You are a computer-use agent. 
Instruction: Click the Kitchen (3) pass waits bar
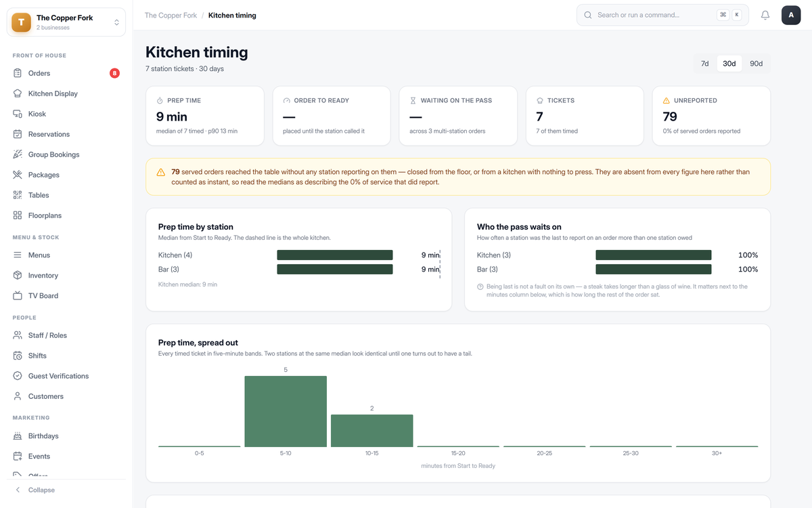click(x=654, y=255)
